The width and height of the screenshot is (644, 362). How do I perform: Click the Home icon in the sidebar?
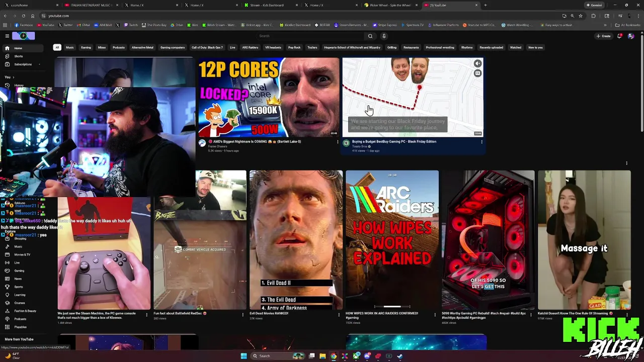pos(7,48)
